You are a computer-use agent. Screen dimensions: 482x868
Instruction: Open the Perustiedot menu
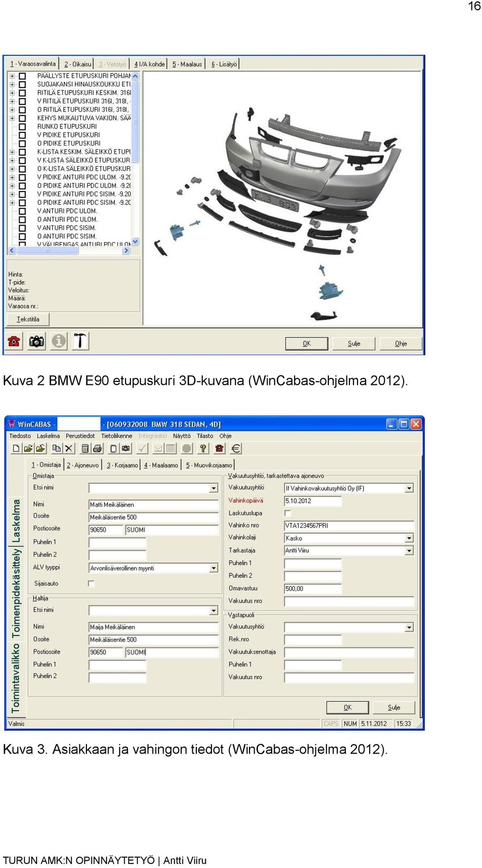(x=80, y=436)
